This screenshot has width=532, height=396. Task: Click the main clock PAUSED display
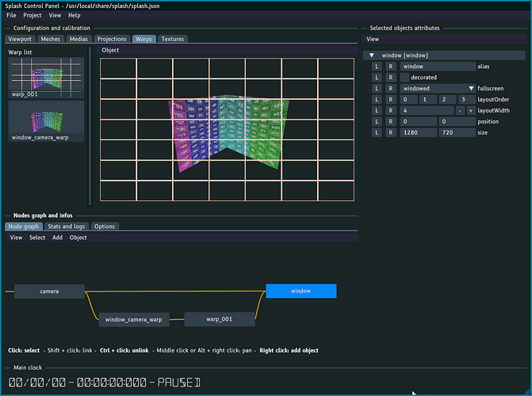(x=104, y=383)
